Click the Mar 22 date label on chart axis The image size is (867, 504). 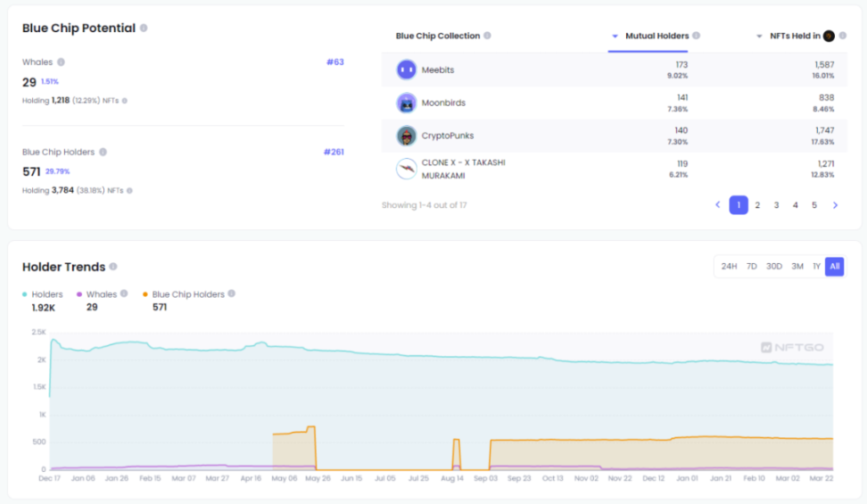[822, 478]
